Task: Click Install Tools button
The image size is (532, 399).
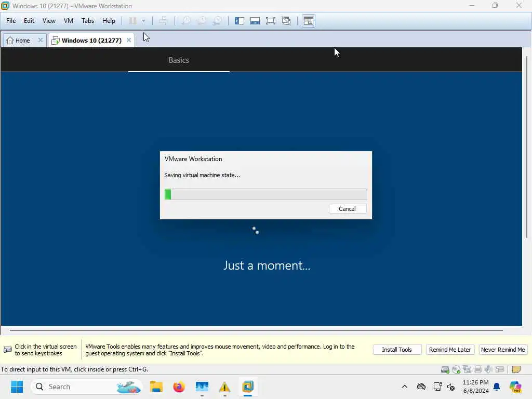Action: pyautogui.click(x=397, y=350)
